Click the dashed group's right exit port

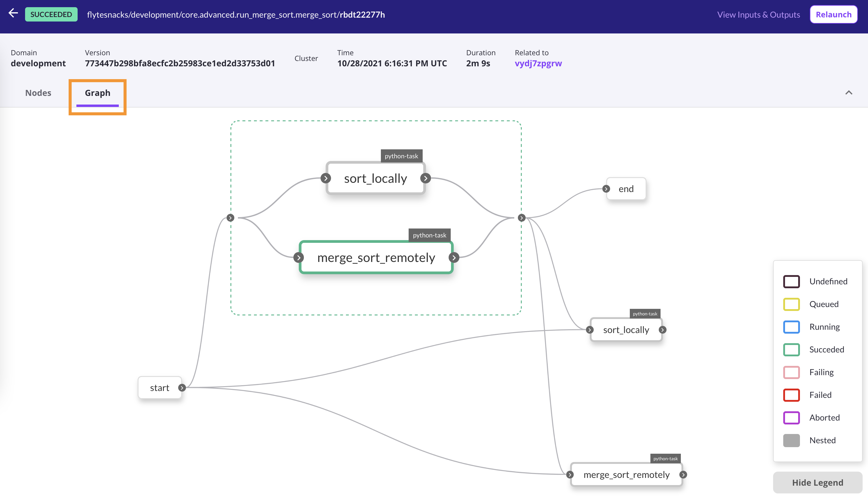click(x=521, y=218)
